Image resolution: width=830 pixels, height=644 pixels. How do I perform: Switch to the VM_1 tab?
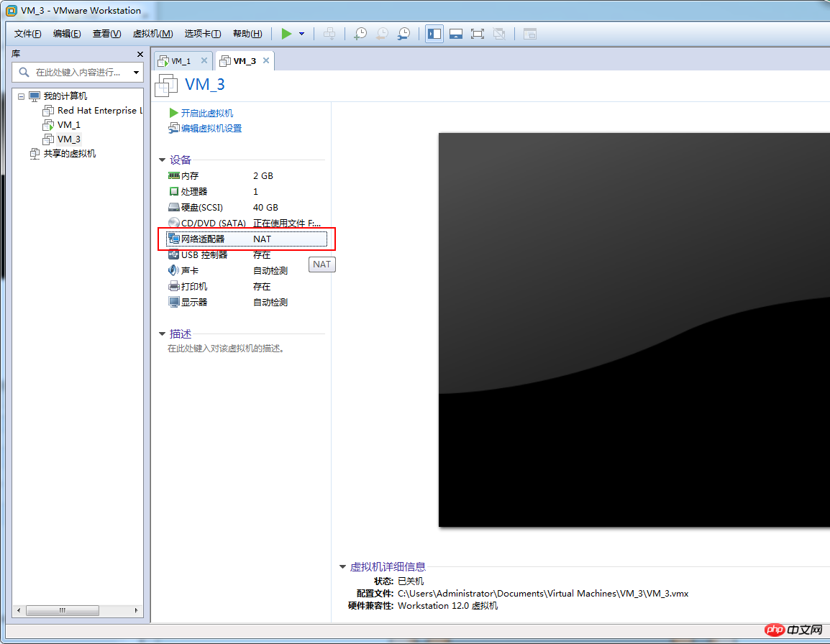tap(183, 61)
